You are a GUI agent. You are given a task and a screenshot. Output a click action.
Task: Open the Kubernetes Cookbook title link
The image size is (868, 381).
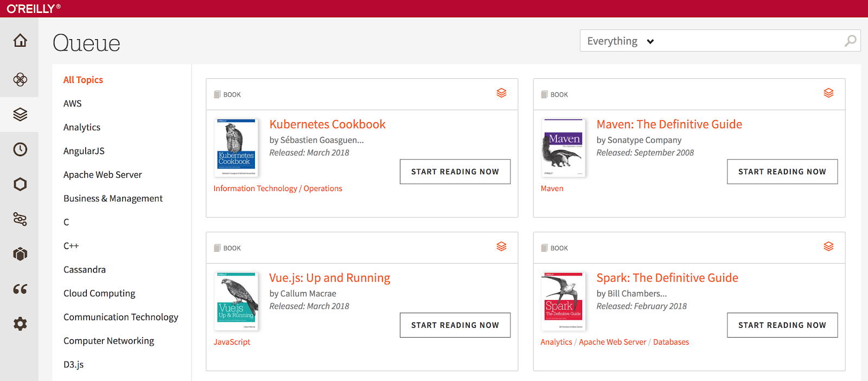tap(327, 124)
